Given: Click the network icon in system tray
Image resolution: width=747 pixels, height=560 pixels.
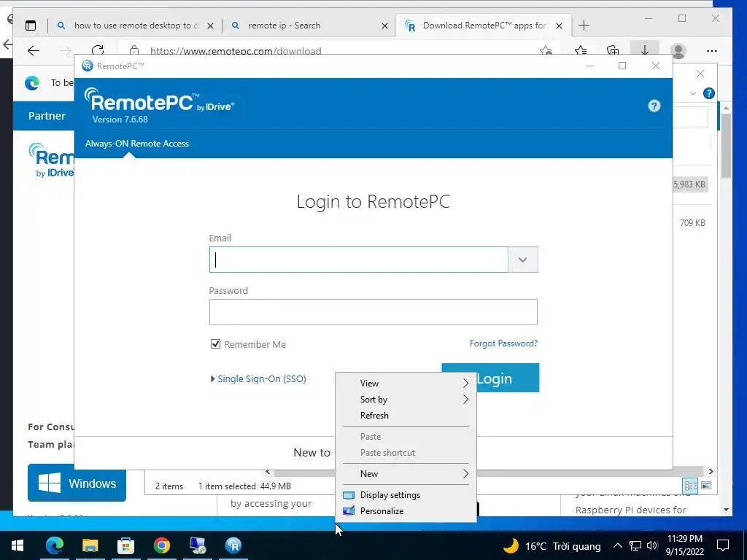Looking at the screenshot, I should pos(635,545).
